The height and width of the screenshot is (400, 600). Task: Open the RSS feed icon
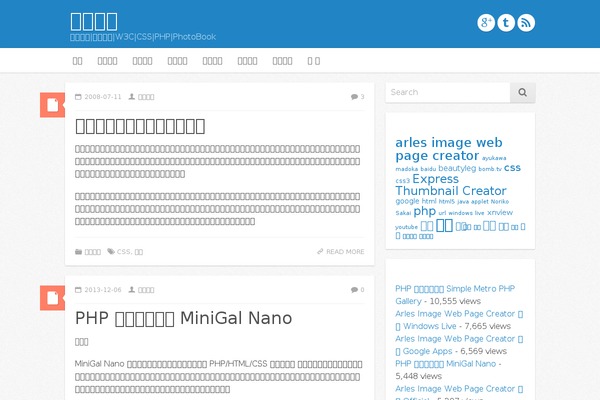[526, 23]
